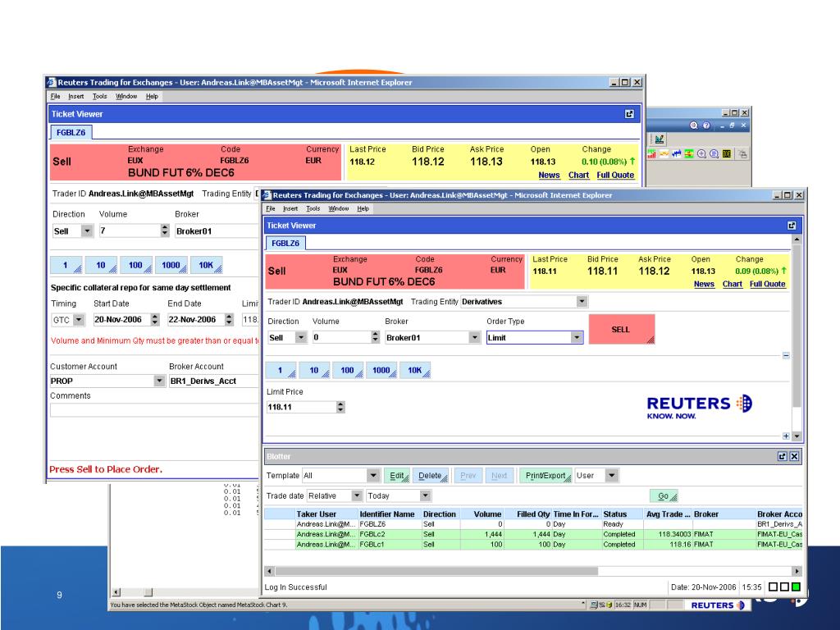This screenshot has width=840, height=630.
Task: Click the Volume spinner in the front window
Action: coord(375,337)
